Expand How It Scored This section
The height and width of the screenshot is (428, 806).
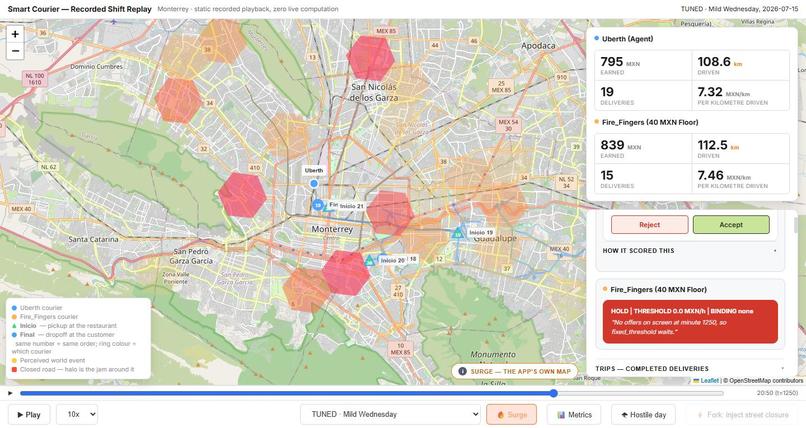690,251
